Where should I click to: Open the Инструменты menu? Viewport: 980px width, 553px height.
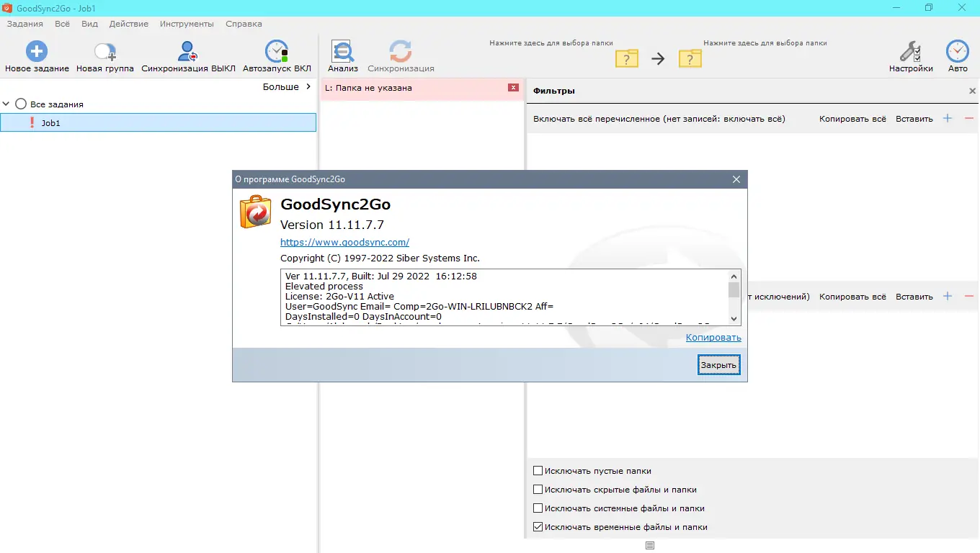pyautogui.click(x=187, y=24)
